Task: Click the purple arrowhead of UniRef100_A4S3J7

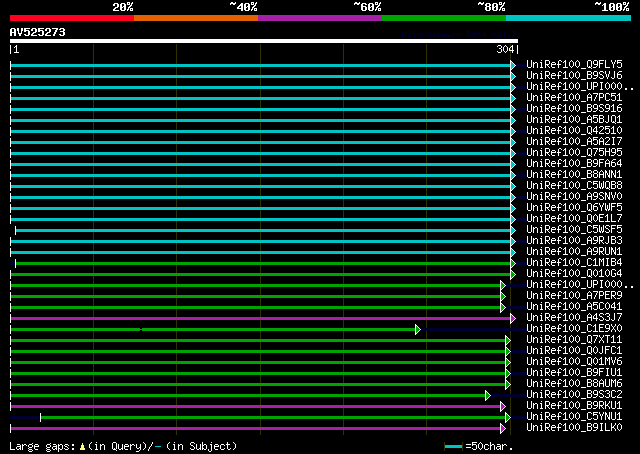Action: click(513, 318)
